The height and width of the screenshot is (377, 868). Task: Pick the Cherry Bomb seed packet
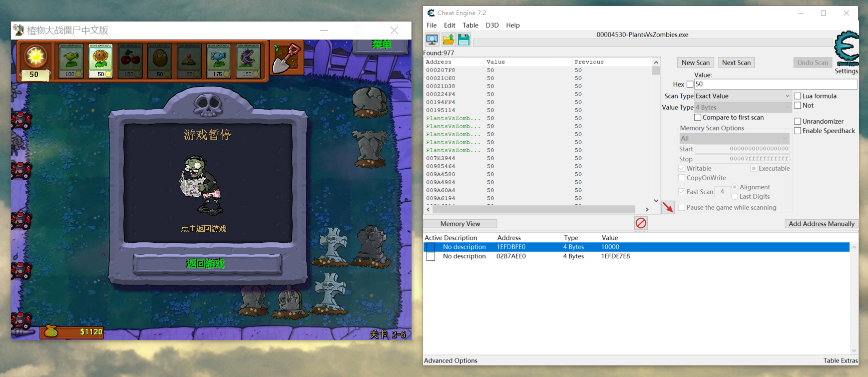[x=130, y=61]
